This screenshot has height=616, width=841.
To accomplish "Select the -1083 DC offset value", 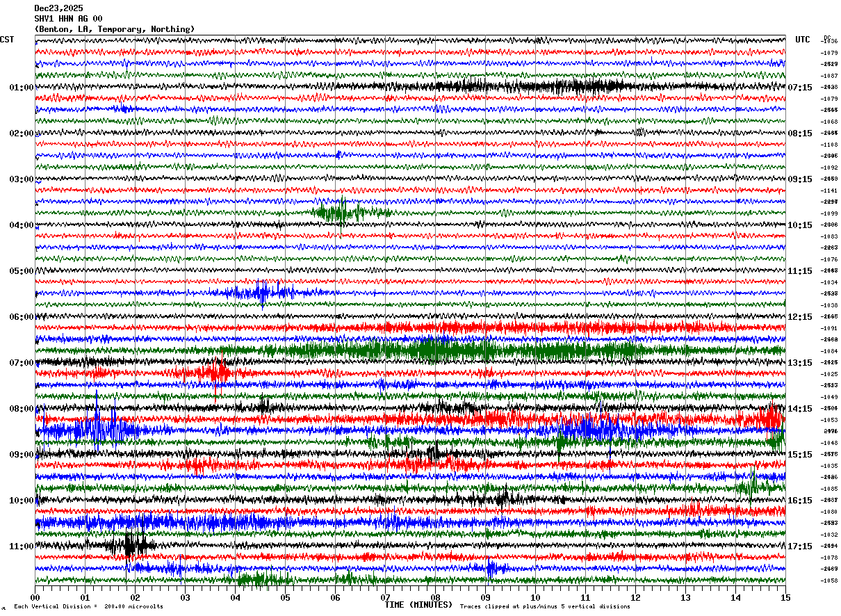I will tap(829, 236).
